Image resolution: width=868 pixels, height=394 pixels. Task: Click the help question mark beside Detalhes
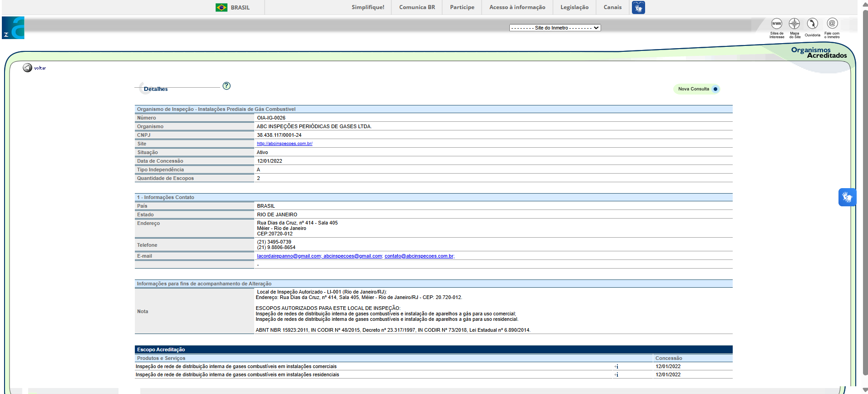227,86
